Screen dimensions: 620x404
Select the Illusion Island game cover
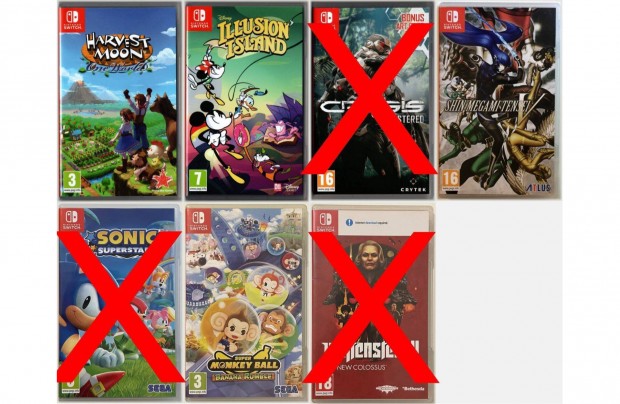(x=245, y=100)
